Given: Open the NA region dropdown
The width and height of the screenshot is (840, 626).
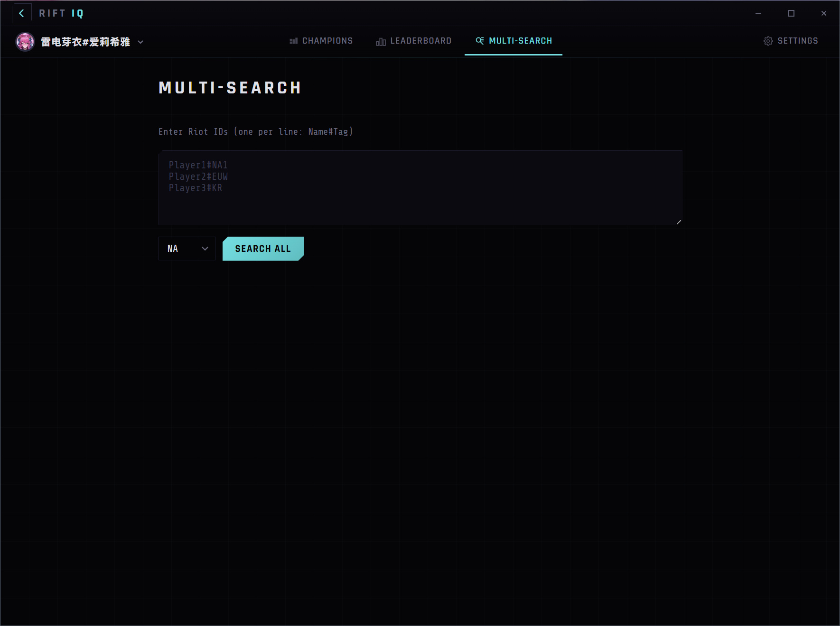Looking at the screenshot, I should (187, 249).
